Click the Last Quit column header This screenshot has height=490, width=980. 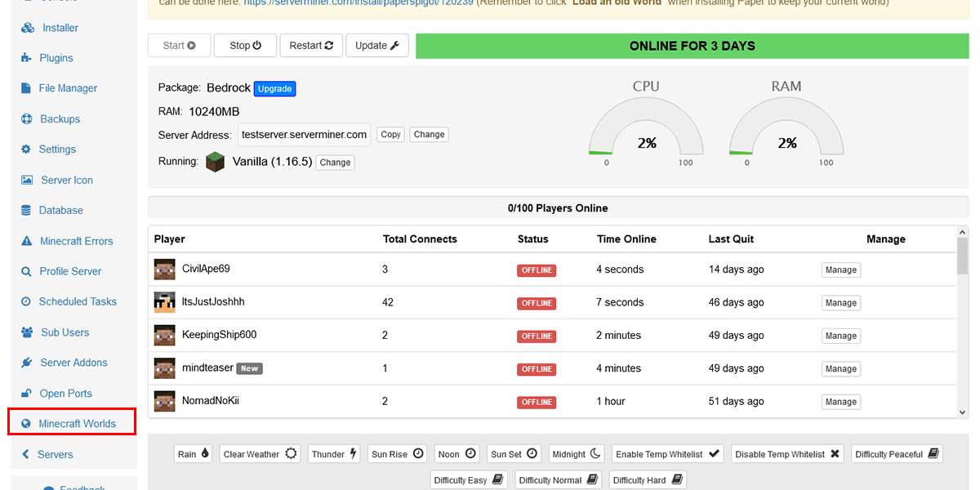point(731,239)
